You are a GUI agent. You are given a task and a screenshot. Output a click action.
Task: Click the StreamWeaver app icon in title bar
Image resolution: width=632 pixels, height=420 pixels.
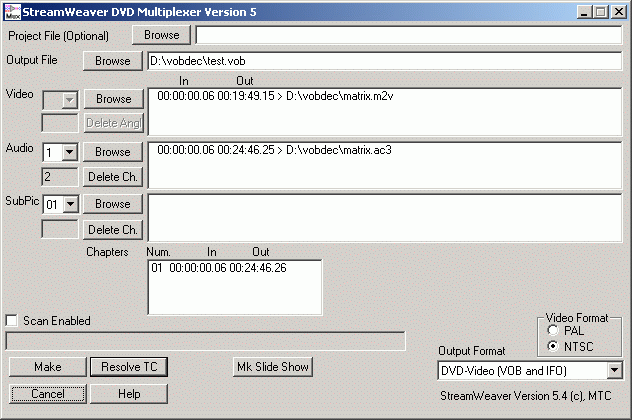click(x=12, y=12)
